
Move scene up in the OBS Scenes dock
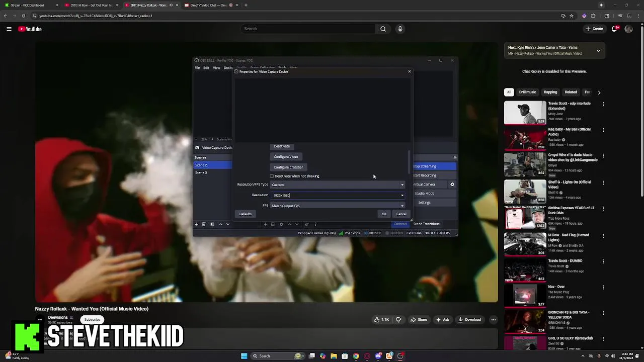[220, 224]
